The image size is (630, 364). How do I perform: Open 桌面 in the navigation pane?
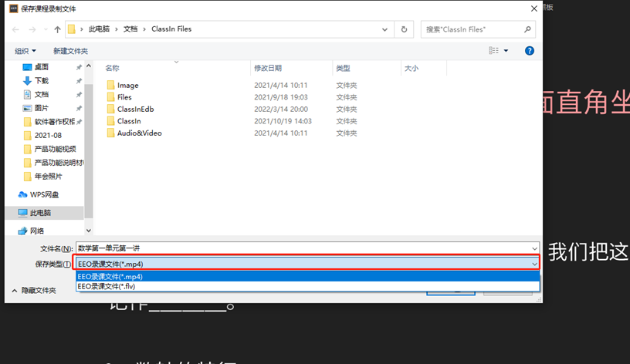coord(42,67)
